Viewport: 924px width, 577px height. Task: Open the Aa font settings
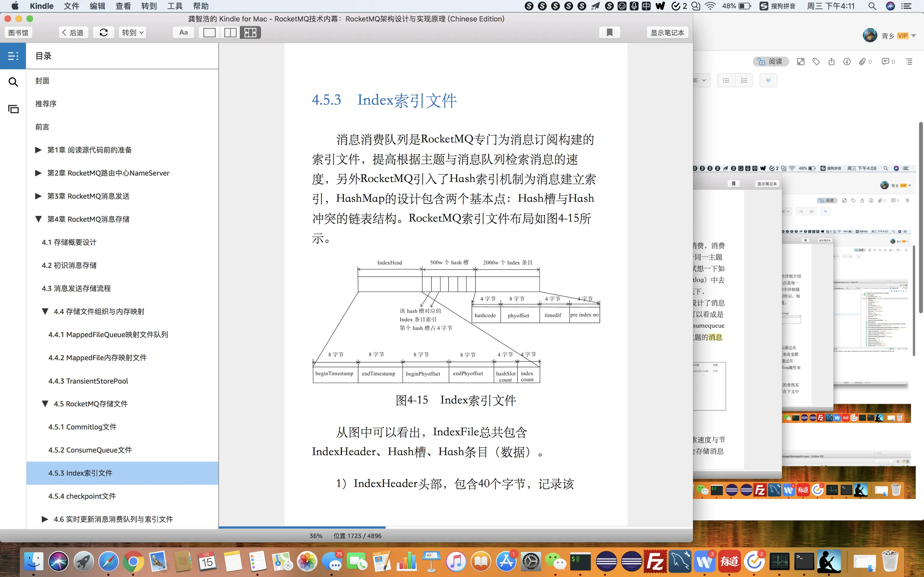[183, 32]
